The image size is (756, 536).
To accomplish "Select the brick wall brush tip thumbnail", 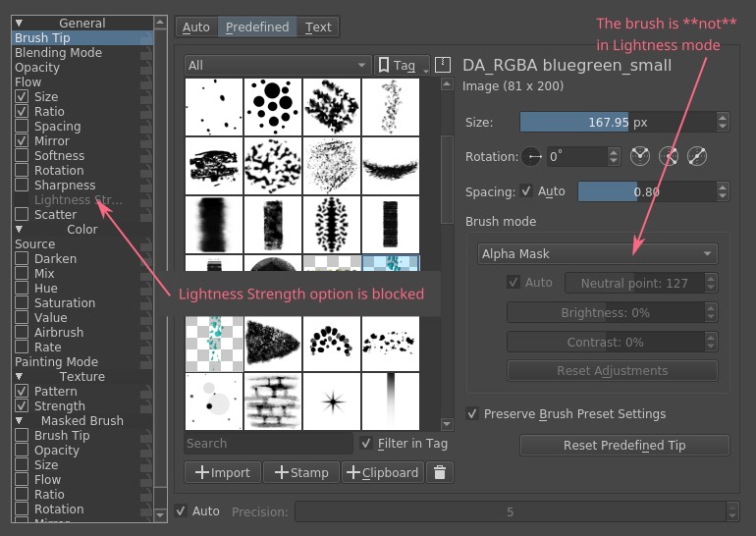I will coord(273,401).
